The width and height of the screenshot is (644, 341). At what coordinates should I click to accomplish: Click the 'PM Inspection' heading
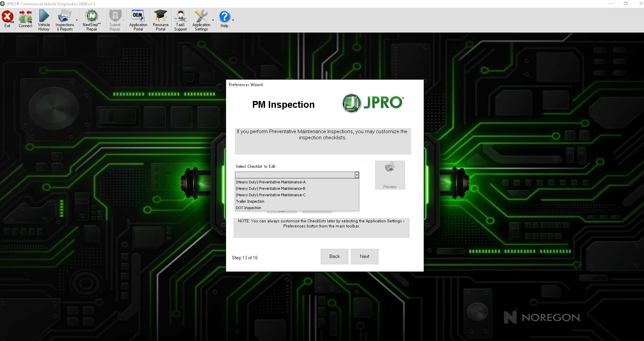point(283,105)
